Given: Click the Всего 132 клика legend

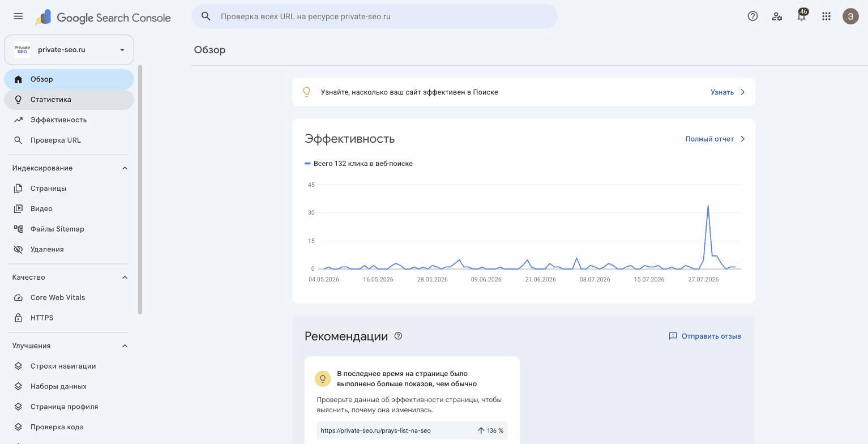Looking at the screenshot, I should pos(359,163).
